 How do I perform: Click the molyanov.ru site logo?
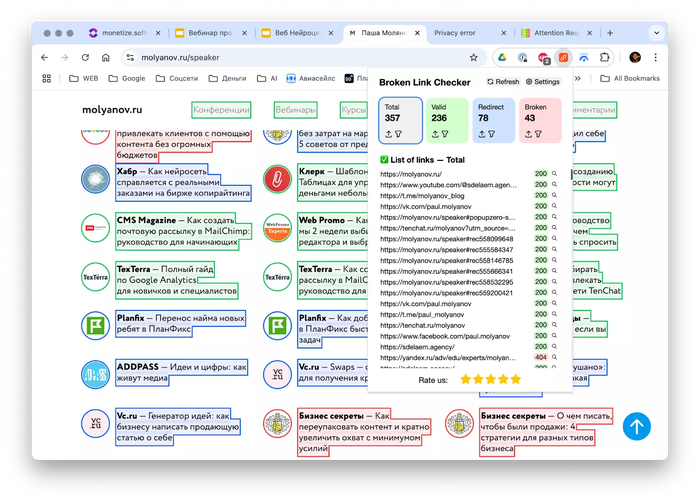click(112, 110)
